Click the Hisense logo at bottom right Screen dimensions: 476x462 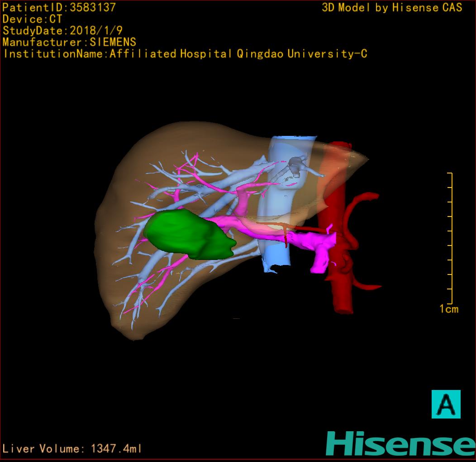point(400,443)
